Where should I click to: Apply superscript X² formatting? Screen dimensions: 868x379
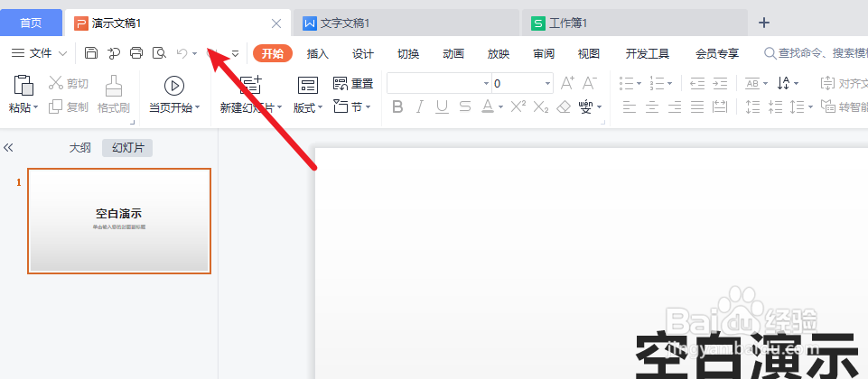(x=518, y=106)
